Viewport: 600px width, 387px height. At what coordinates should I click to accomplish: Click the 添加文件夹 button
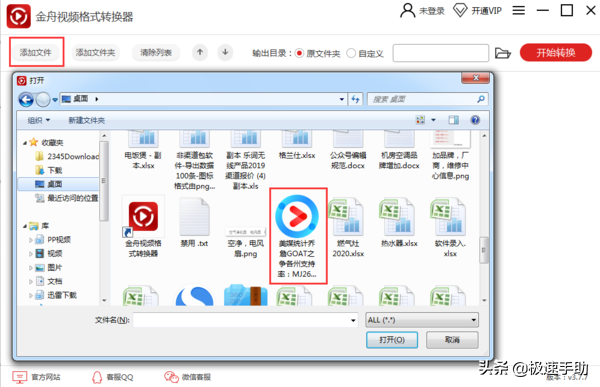coord(95,52)
